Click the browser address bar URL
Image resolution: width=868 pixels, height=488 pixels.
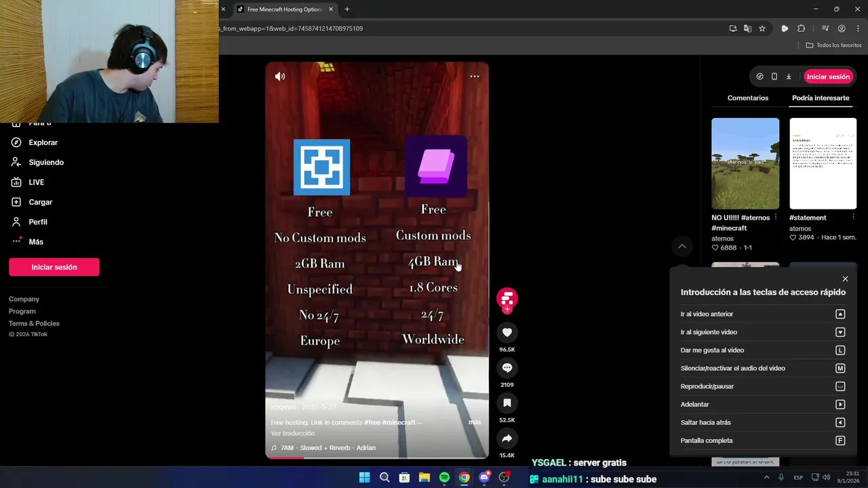coord(292,28)
